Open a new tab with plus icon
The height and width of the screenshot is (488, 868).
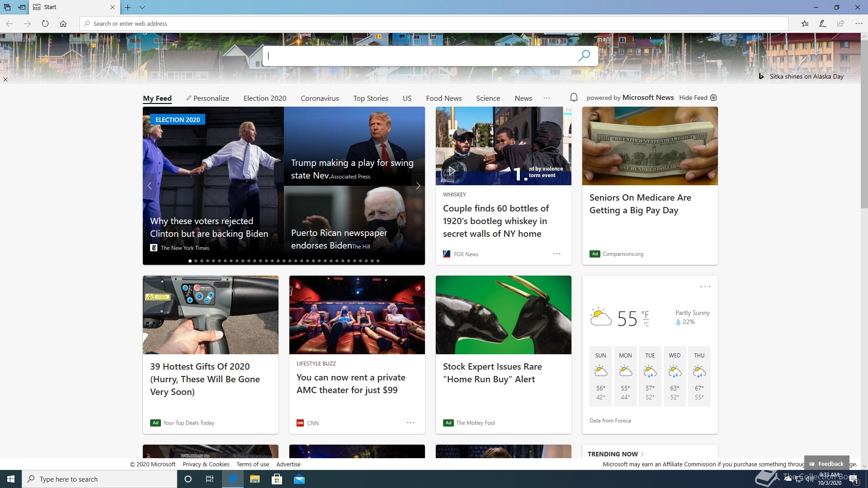pyautogui.click(x=128, y=7)
